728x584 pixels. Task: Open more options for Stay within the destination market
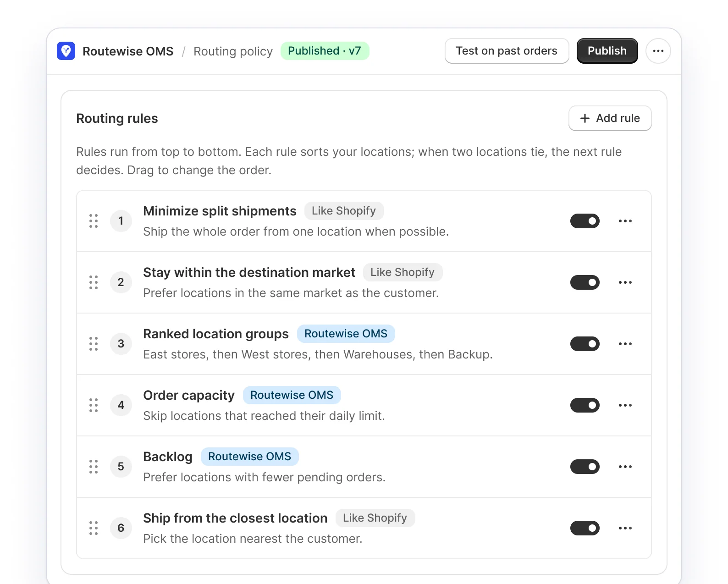pos(625,282)
